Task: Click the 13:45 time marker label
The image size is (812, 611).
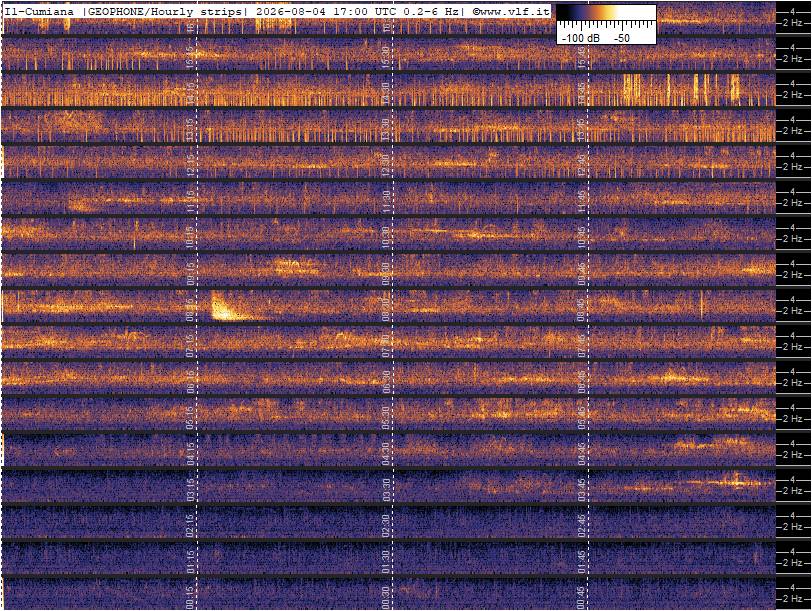Action: pyautogui.click(x=582, y=129)
